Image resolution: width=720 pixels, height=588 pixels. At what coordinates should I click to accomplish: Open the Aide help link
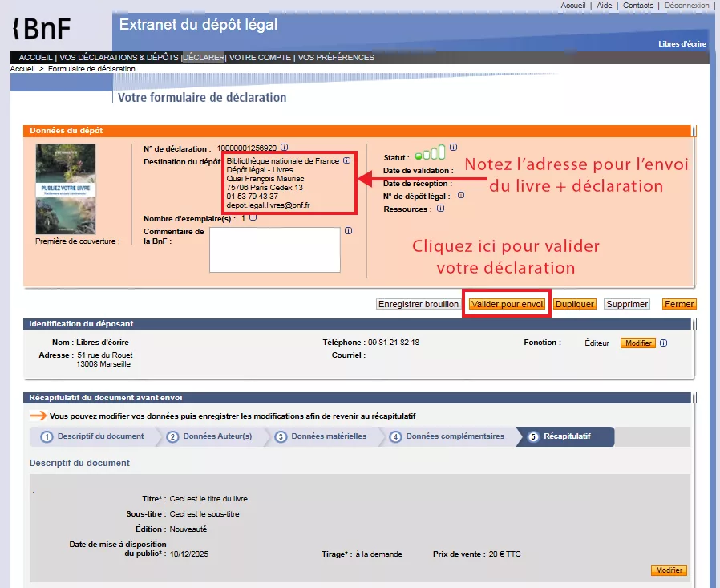point(604,5)
